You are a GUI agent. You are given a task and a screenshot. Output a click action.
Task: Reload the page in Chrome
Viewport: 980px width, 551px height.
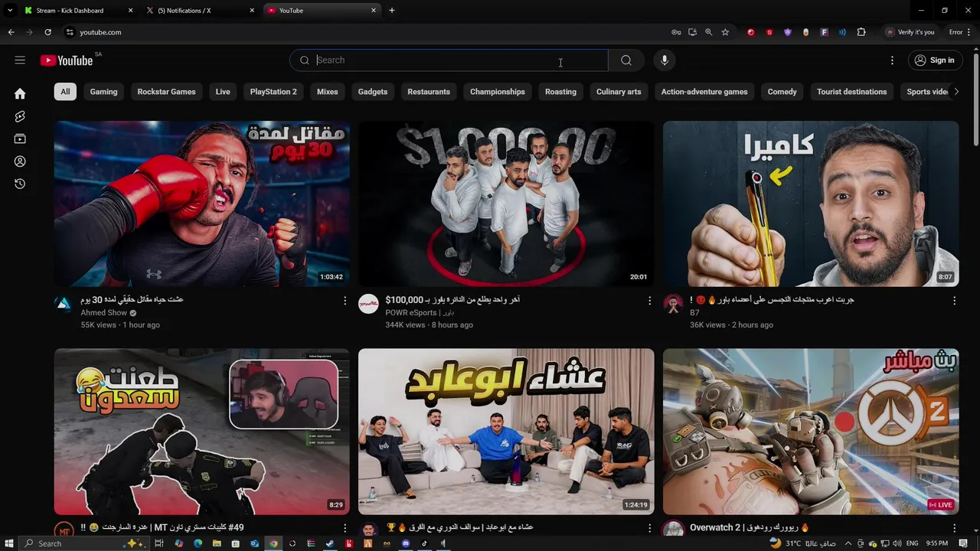click(47, 32)
